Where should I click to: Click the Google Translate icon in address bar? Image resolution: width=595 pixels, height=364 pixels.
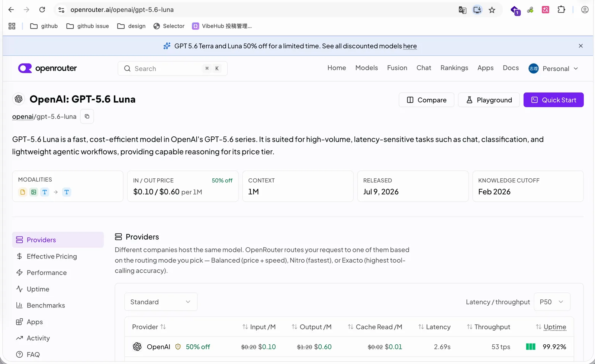[462, 10]
